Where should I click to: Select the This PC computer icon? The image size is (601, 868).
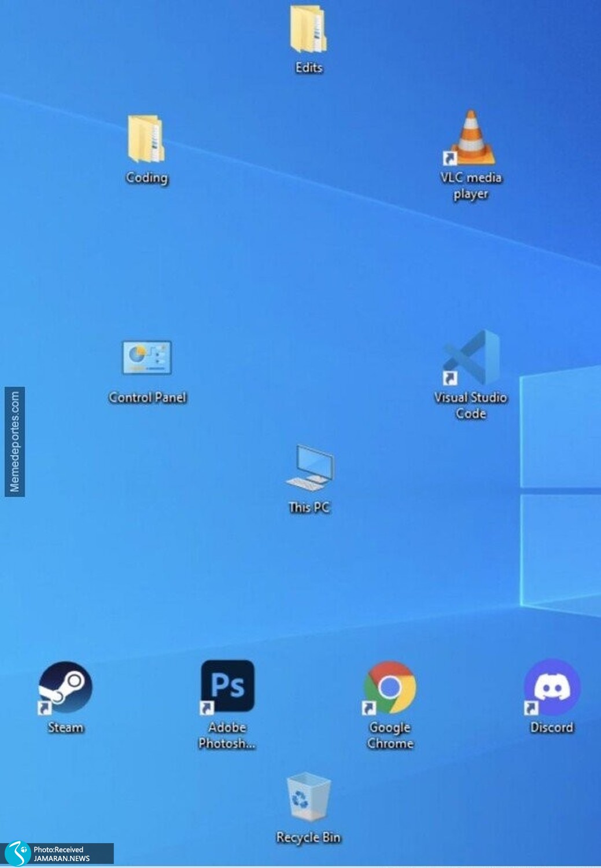pos(309,468)
